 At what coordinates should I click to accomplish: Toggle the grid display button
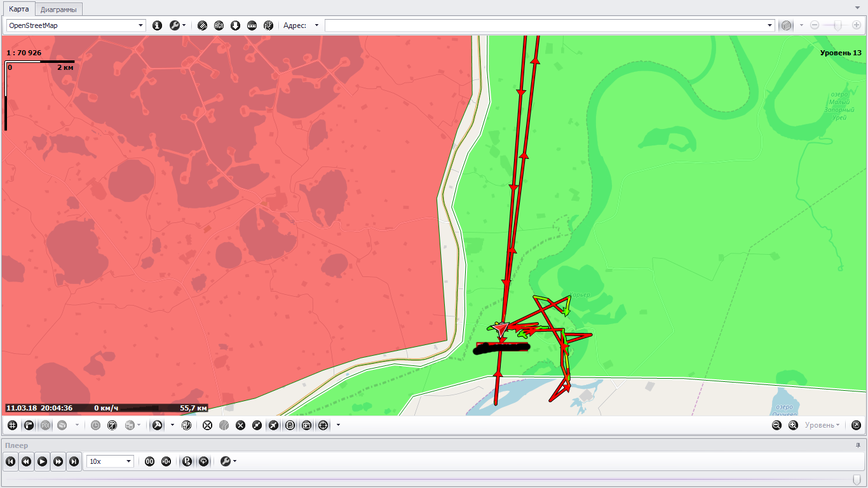coord(12,425)
